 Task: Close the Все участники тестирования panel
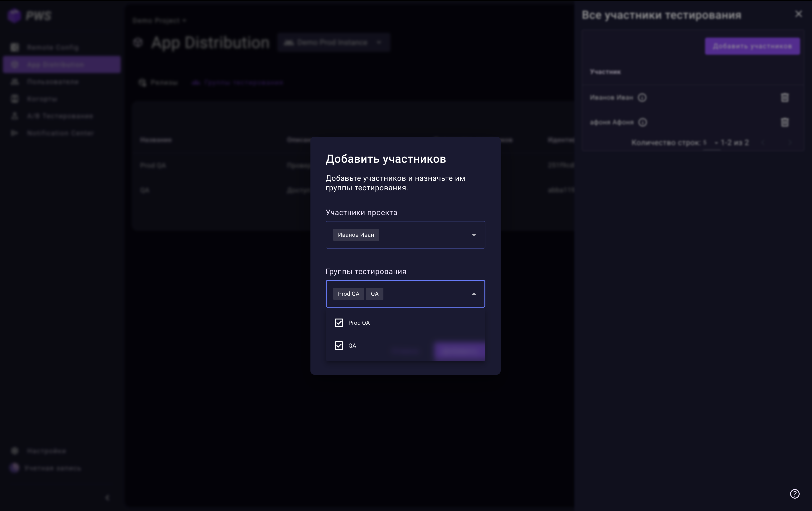click(x=798, y=14)
